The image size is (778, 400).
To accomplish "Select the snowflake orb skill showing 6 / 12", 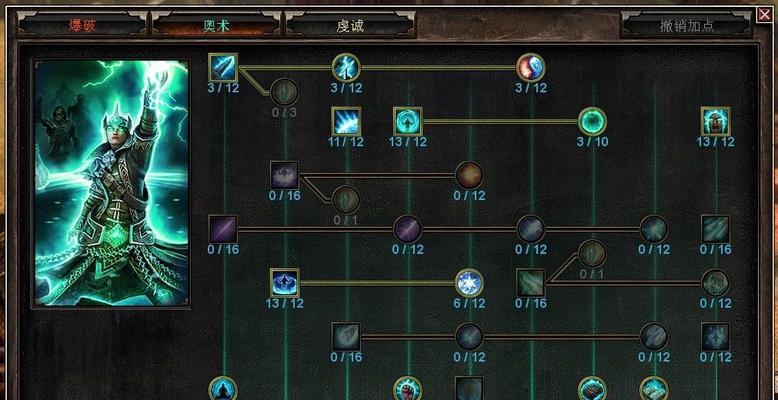I will click(x=469, y=283).
